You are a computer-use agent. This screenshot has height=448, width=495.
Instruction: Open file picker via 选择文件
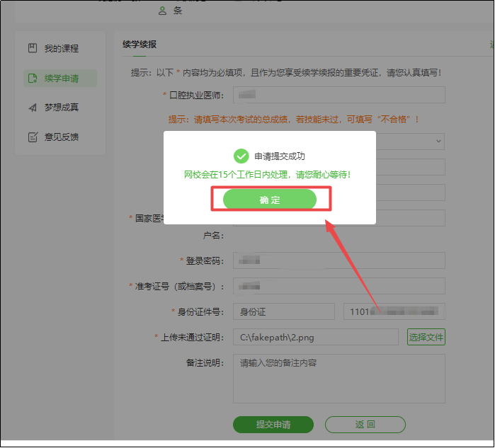pyautogui.click(x=426, y=338)
